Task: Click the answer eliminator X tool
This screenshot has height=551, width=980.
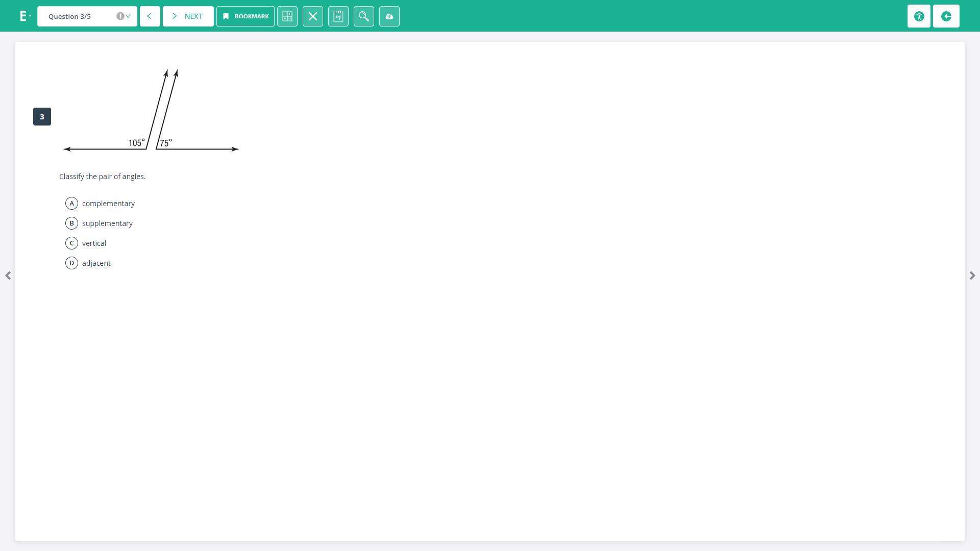Action: 313,16
